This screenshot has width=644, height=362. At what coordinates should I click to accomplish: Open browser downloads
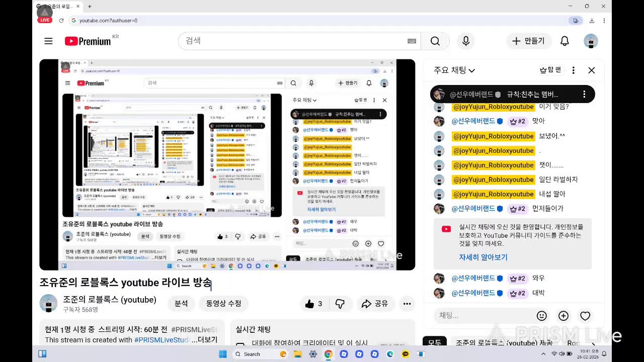592,21
